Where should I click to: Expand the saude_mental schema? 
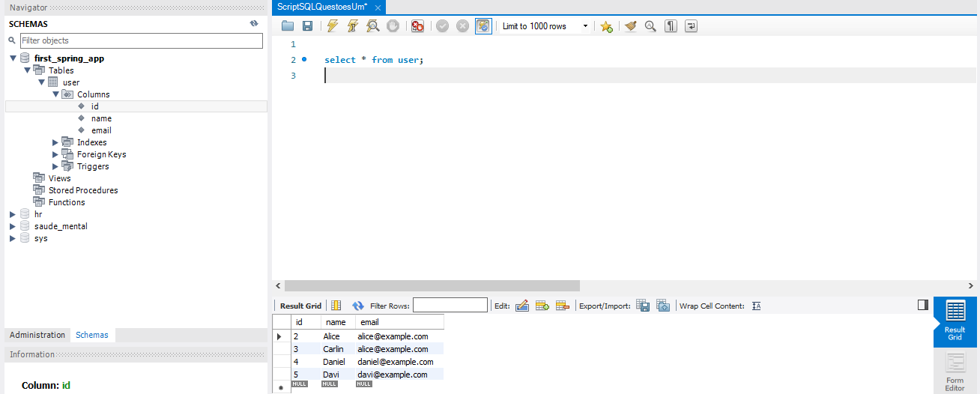[13, 226]
